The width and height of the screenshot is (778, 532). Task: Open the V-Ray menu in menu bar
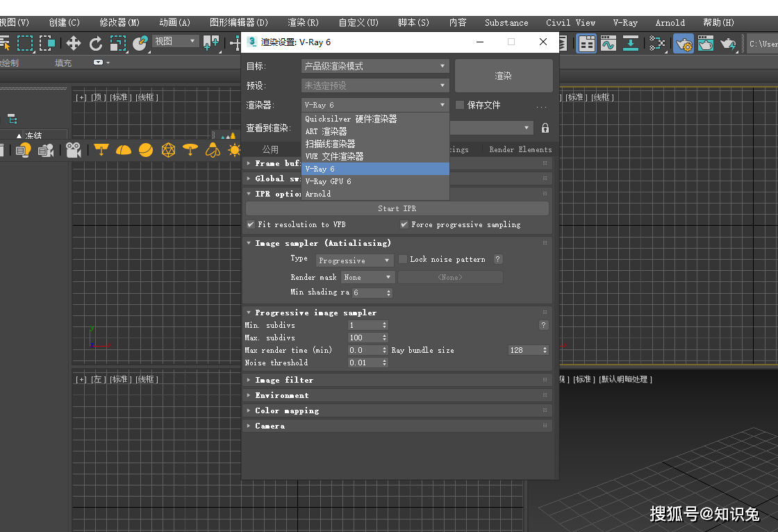point(625,23)
